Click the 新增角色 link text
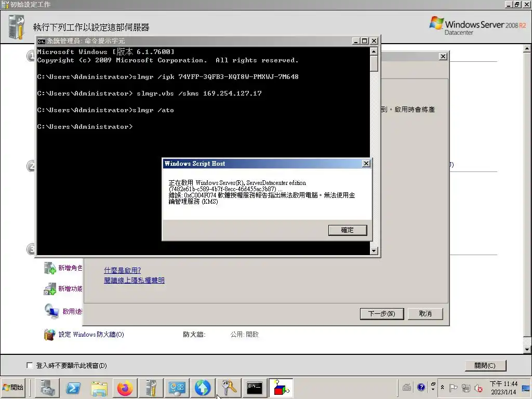This screenshot has width=532, height=399. [70, 268]
